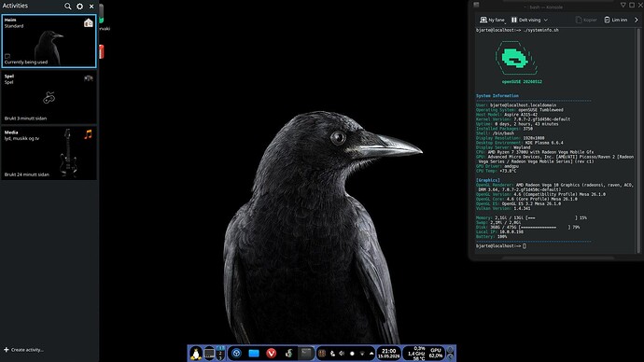Click the brown tray icon in system tray
This screenshot has height=362, width=644.
322,354
